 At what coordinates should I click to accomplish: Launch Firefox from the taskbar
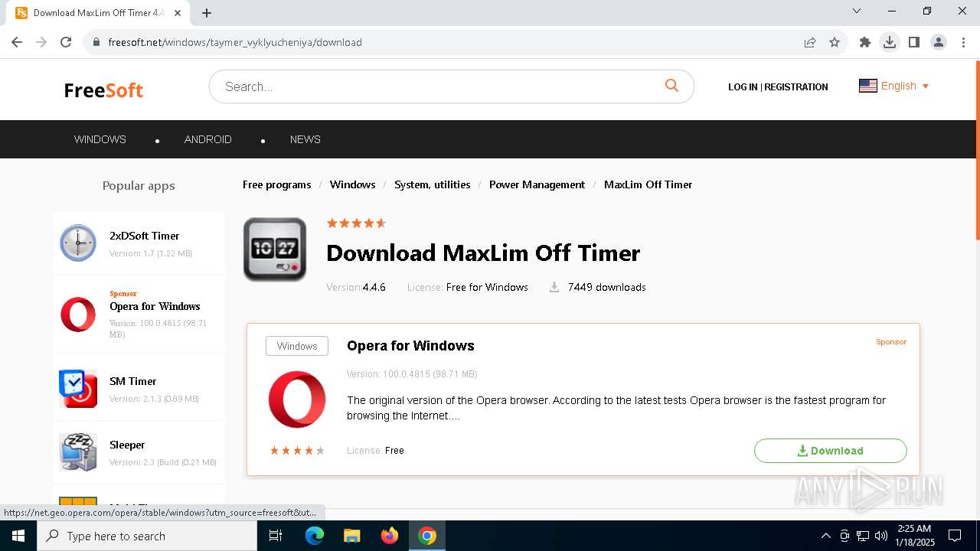coord(390,536)
